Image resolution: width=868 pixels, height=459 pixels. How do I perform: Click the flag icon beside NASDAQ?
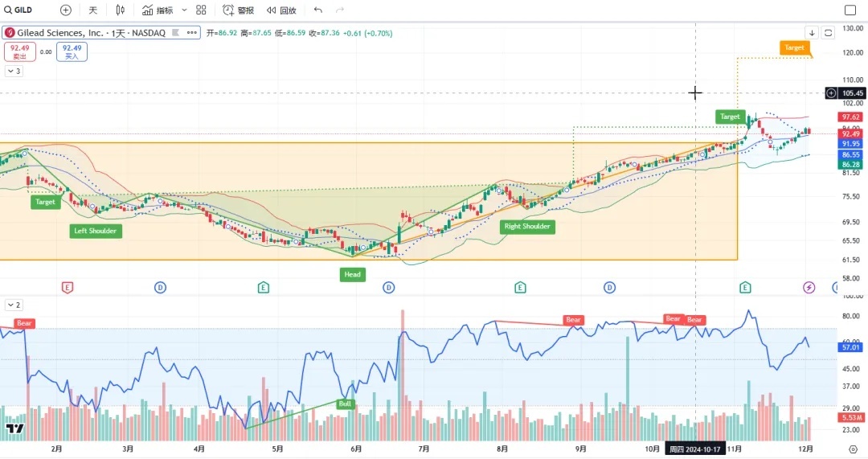pyautogui.click(x=175, y=33)
